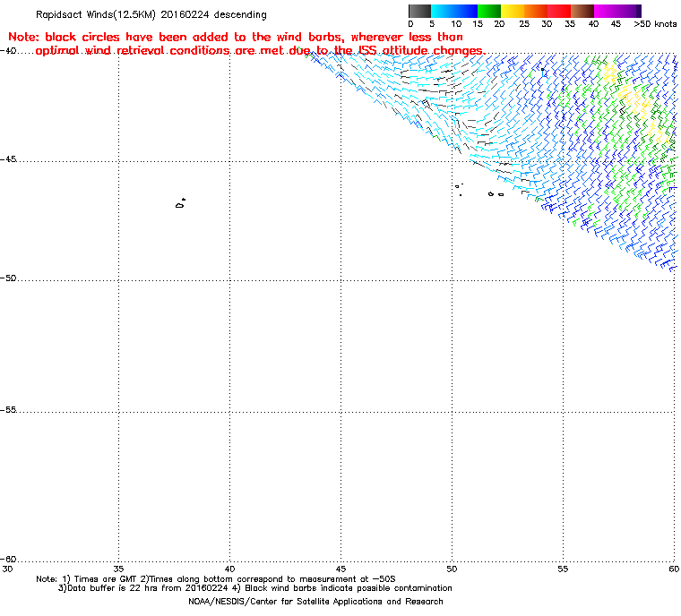Click the '25' label under the color scale
This screenshot has width=681, height=616.
524,24
